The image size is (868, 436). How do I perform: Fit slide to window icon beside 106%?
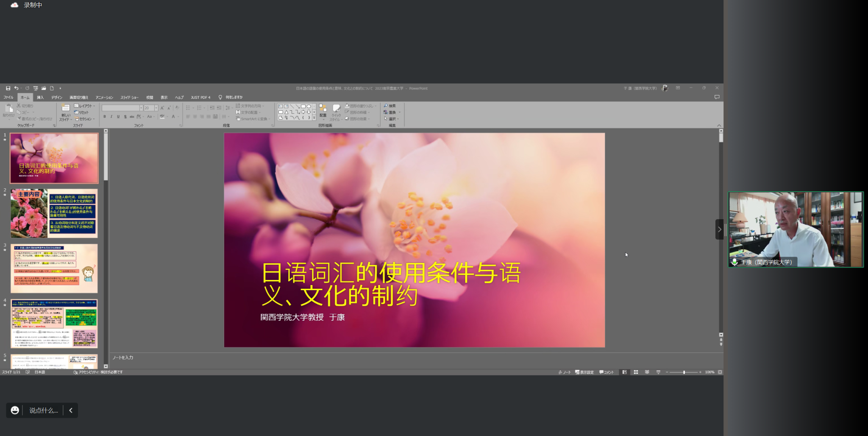pos(720,372)
